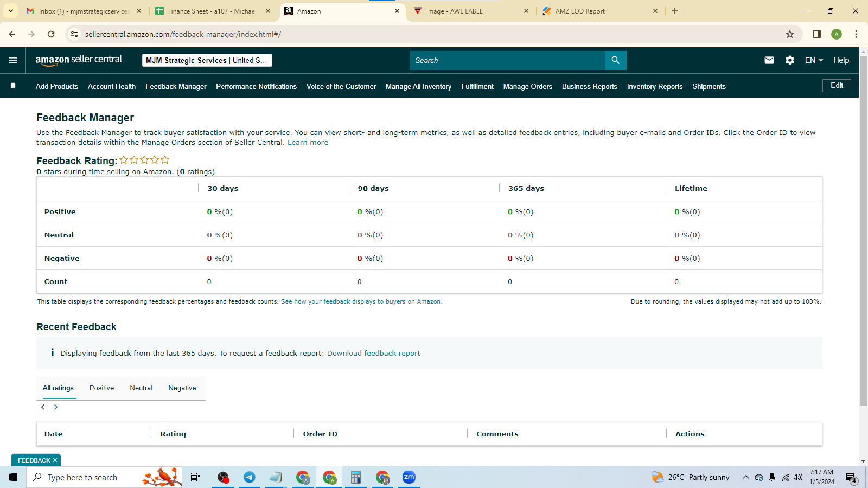Image resolution: width=868 pixels, height=488 pixels.
Task: Reload the page
Action: pyautogui.click(x=51, y=34)
